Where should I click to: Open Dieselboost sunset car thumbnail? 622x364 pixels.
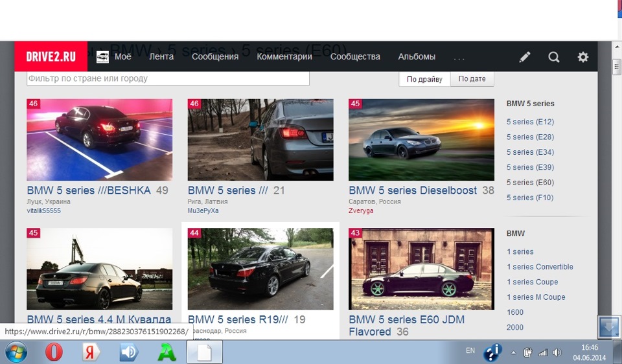(x=421, y=139)
